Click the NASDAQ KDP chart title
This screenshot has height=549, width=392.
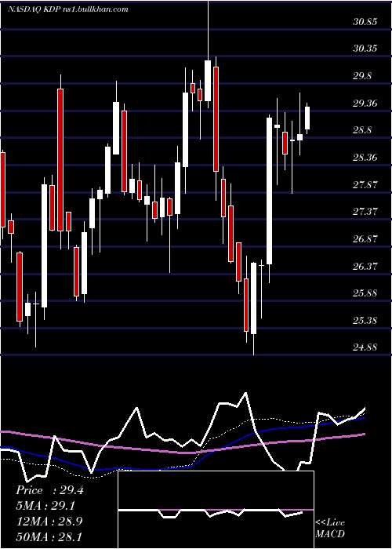[67, 9]
